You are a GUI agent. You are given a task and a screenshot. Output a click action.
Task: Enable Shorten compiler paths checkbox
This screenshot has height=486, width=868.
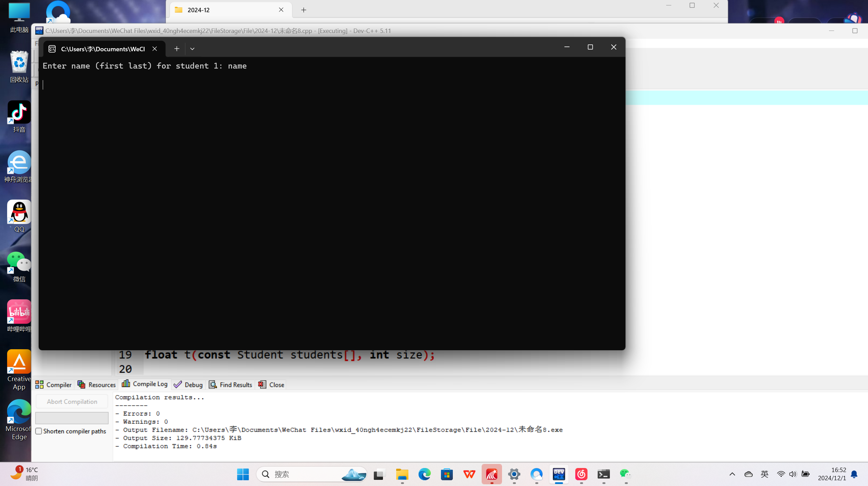(x=39, y=431)
